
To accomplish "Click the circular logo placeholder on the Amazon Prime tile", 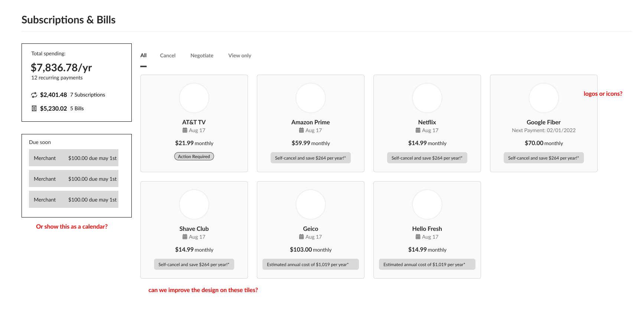I will [x=311, y=98].
